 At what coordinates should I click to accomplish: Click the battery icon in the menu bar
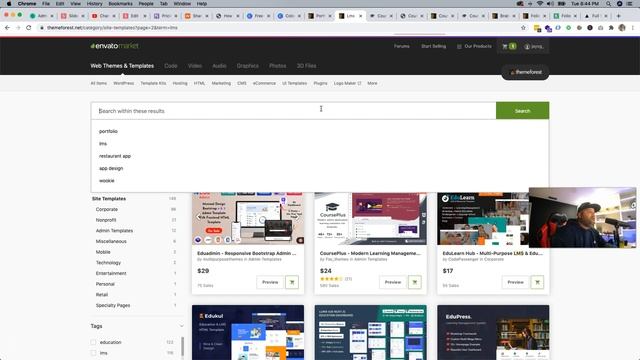(562, 4)
